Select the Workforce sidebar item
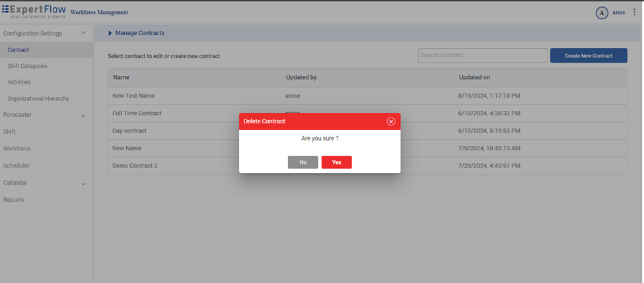This screenshot has height=283, width=644. (x=17, y=149)
